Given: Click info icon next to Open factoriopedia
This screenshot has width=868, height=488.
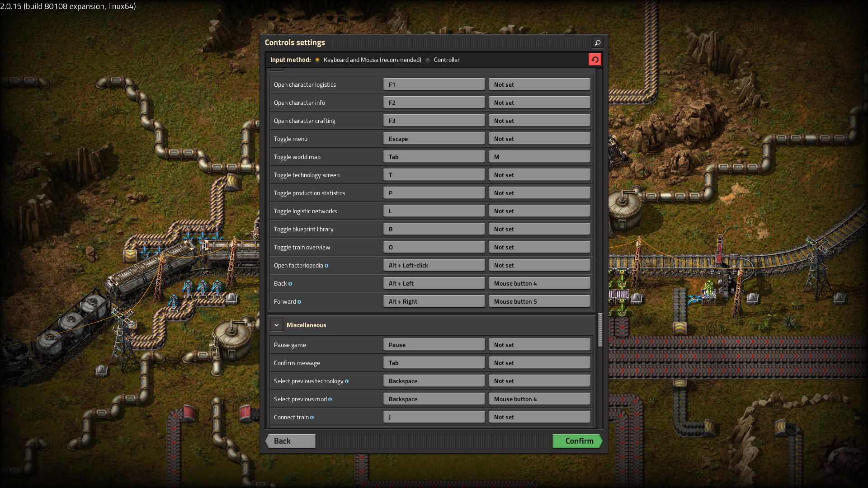Looking at the screenshot, I should click(326, 266).
